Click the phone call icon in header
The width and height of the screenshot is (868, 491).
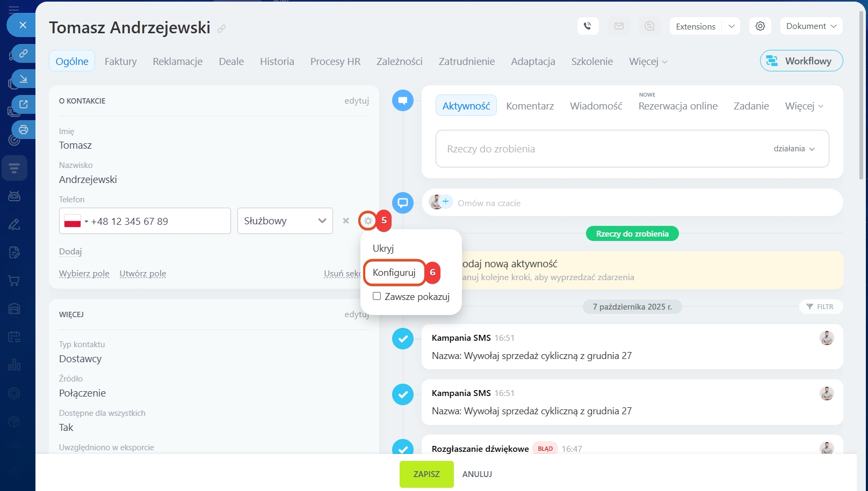[x=588, y=26]
